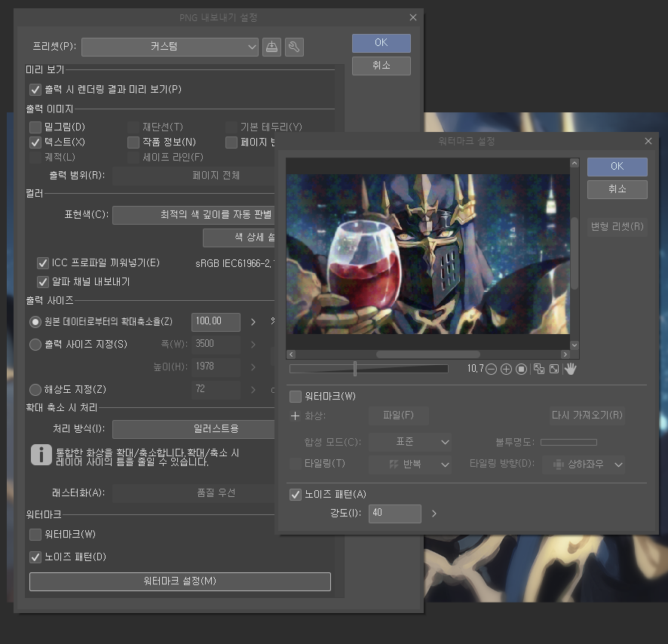The height and width of the screenshot is (644, 668).
Task: Click the save preset icon next to preset dropdown
Action: pyautogui.click(x=271, y=47)
